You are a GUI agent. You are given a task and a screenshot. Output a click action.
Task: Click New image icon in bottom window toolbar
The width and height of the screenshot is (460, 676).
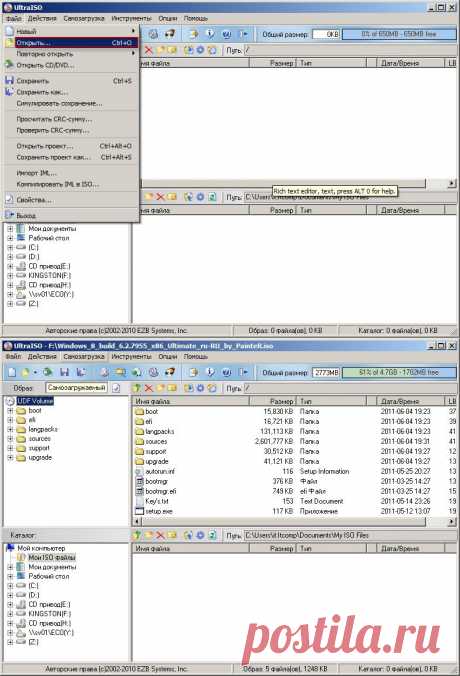pyautogui.click(x=13, y=372)
